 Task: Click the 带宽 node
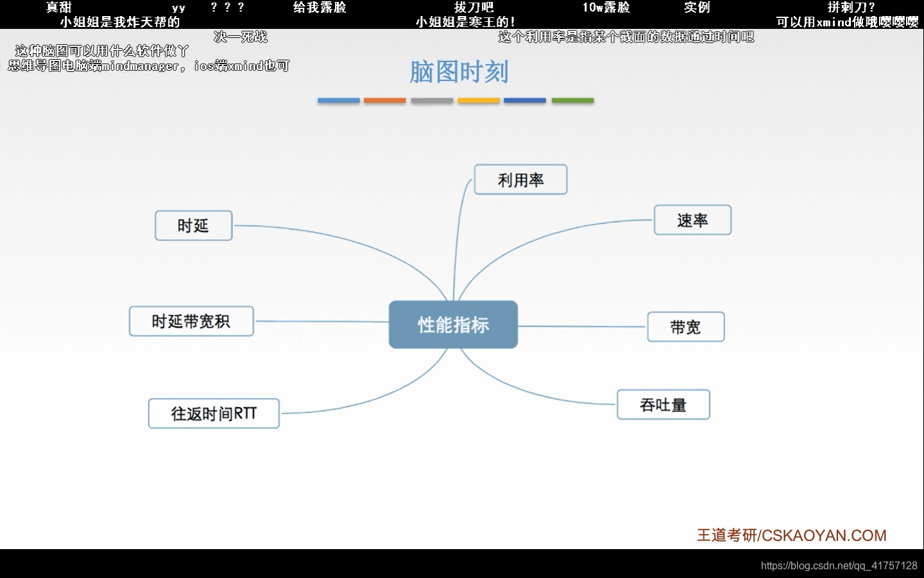pos(685,327)
